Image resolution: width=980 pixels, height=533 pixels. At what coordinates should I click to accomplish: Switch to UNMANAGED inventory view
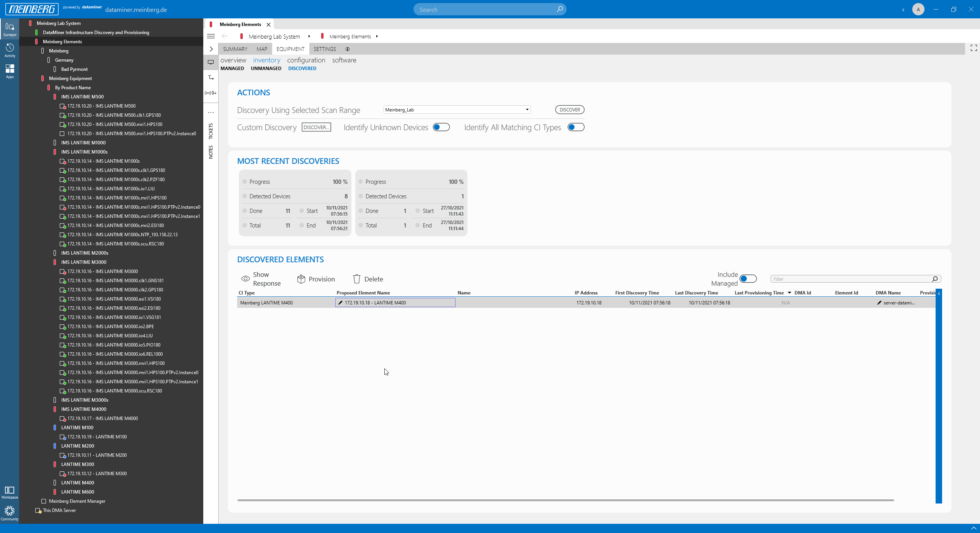coord(266,69)
